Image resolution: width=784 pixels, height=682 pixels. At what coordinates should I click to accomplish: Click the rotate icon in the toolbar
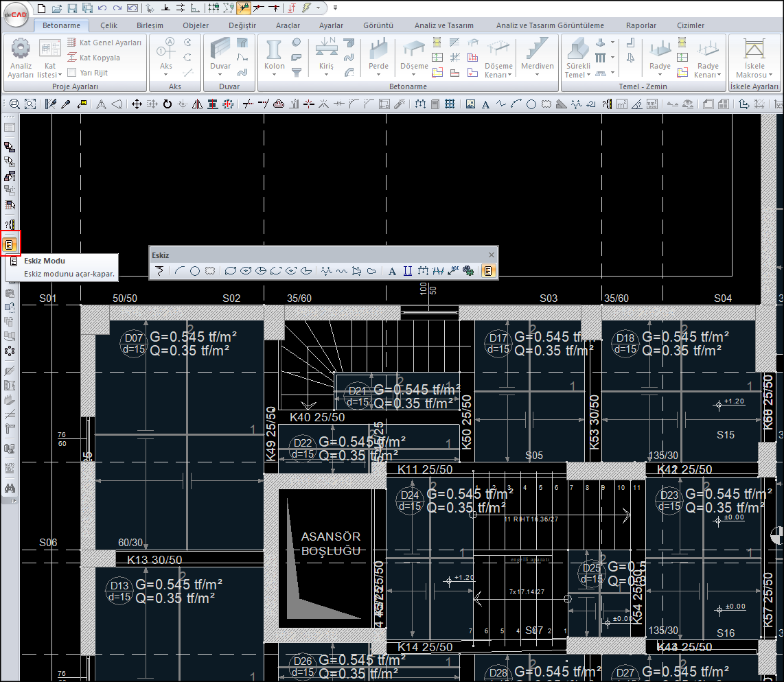point(167,104)
